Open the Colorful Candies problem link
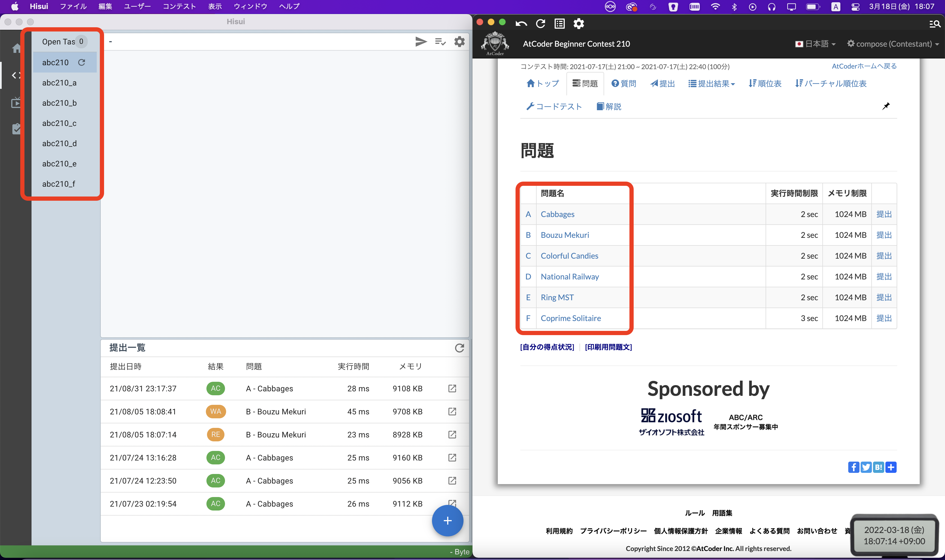The height and width of the screenshot is (560, 945). (x=569, y=256)
